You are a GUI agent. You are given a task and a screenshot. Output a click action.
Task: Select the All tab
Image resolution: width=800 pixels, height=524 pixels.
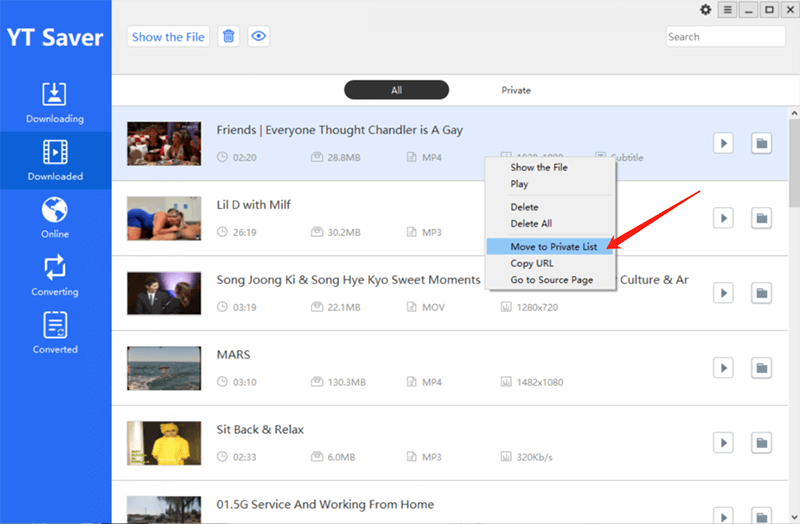[396, 90]
